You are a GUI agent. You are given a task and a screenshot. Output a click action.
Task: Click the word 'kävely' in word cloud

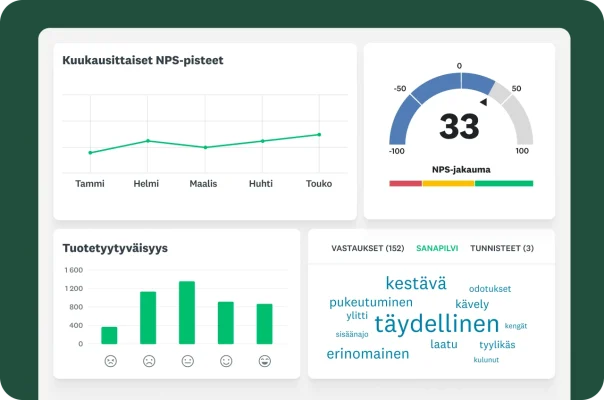pos(472,304)
